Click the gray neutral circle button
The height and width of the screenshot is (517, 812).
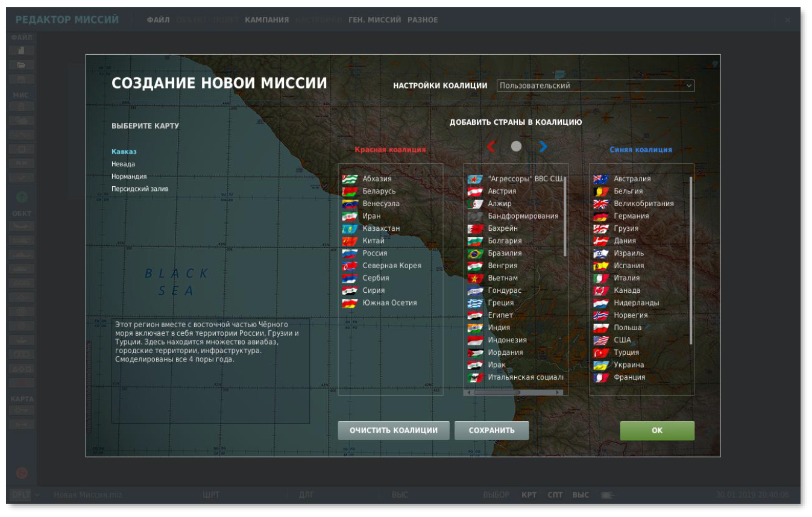516,146
